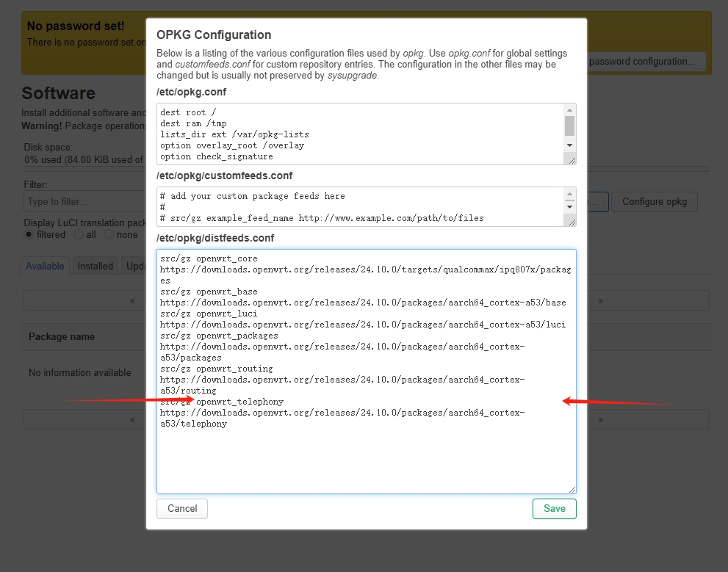This screenshot has width=728, height=572.
Task: Click the upper previous page « button
Action: pos(131,300)
